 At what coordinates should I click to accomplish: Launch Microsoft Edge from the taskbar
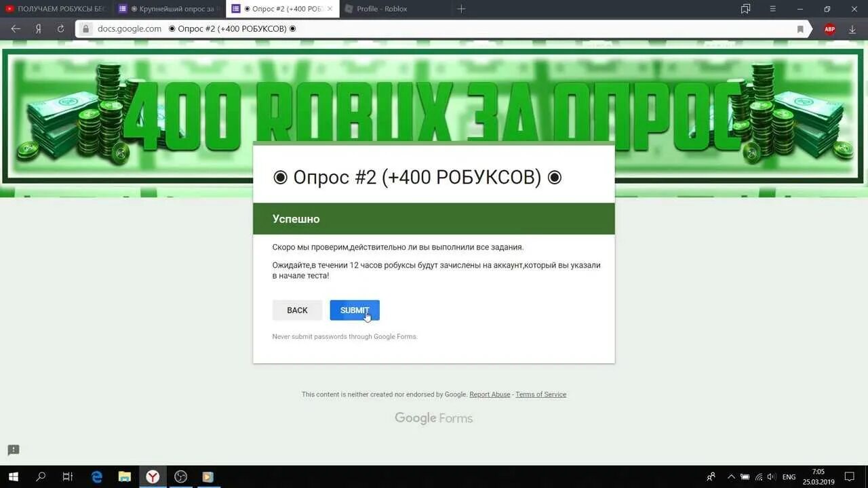(97, 476)
